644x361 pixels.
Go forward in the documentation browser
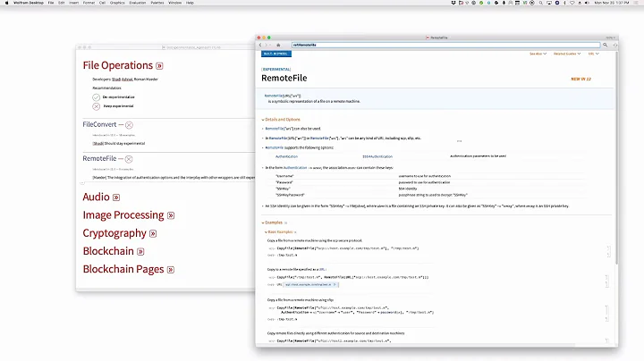267,45
